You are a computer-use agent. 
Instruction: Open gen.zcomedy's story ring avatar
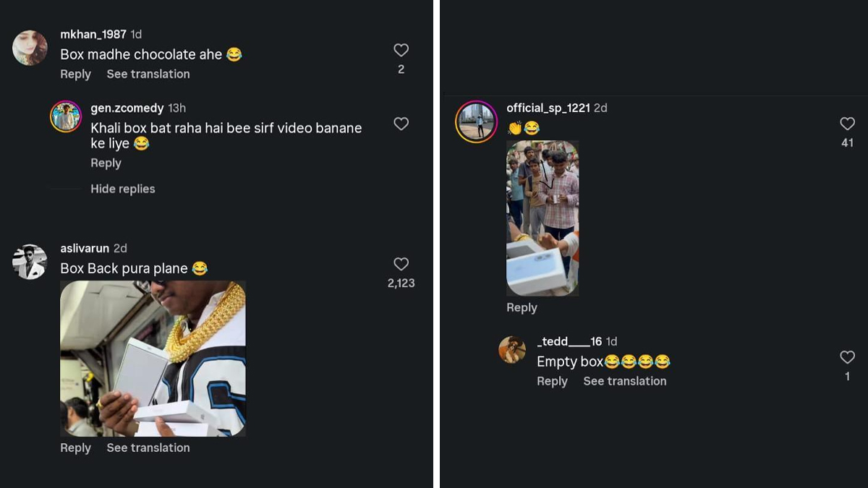[x=66, y=116]
